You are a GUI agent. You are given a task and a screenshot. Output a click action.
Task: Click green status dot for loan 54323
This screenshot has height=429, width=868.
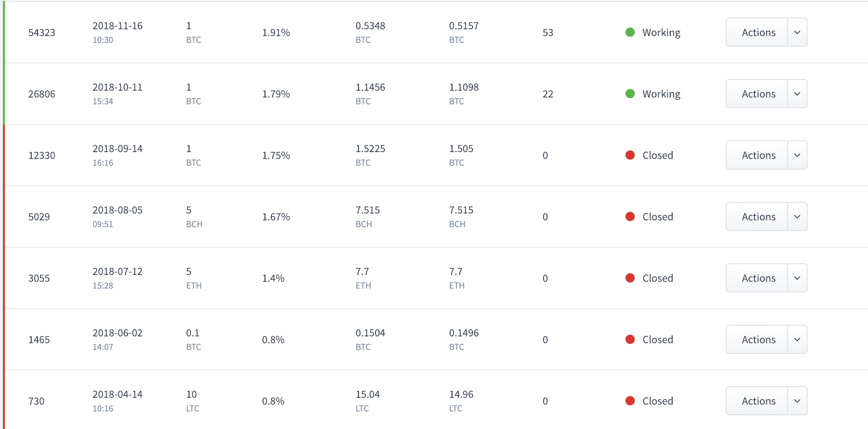(630, 32)
